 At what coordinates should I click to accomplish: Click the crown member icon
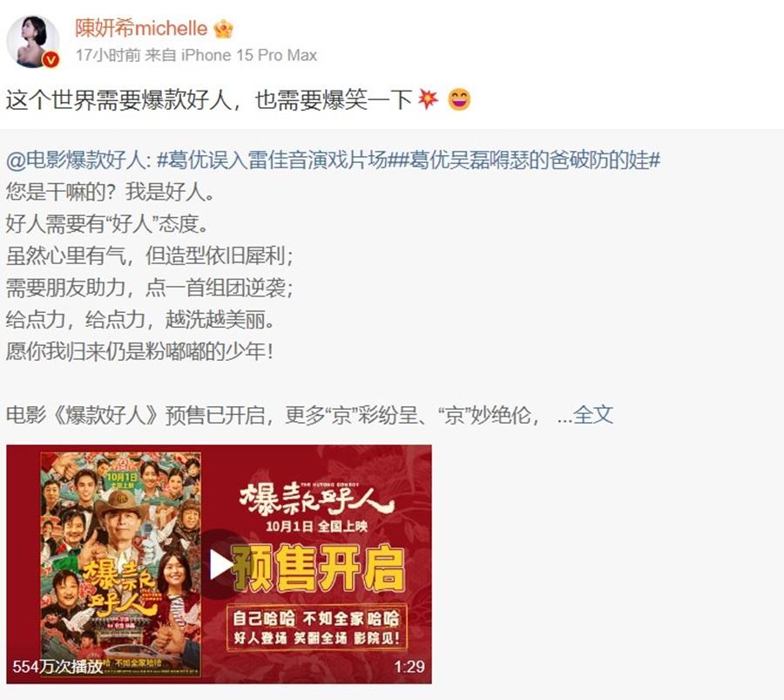tap(224, 29)
